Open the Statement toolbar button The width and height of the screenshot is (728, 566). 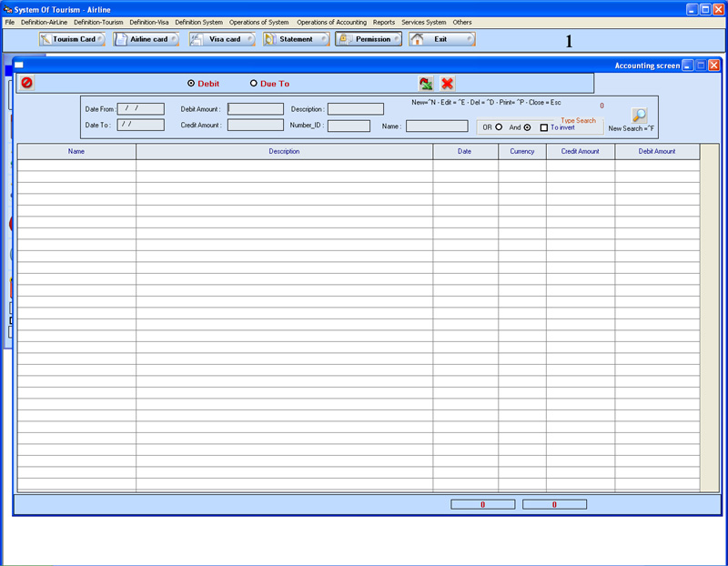(296, 39)
